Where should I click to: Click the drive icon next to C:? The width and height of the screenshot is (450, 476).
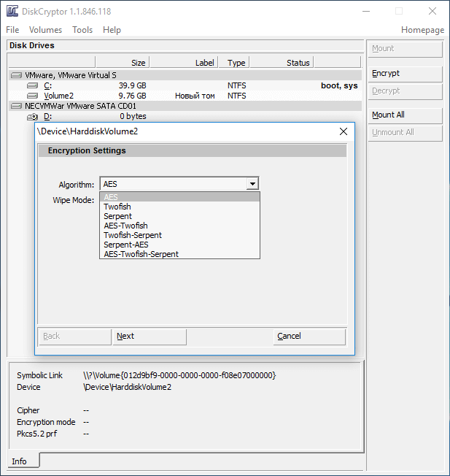(32, 85)
